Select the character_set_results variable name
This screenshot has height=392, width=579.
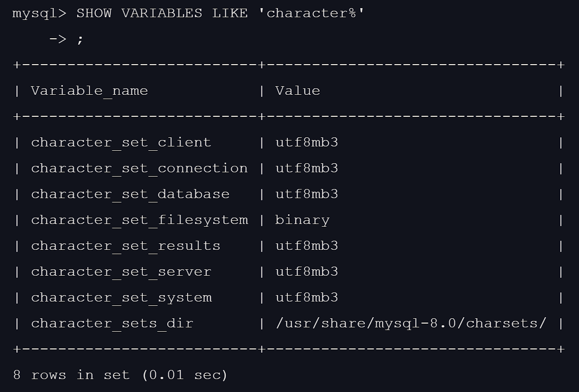click(126, 246)
